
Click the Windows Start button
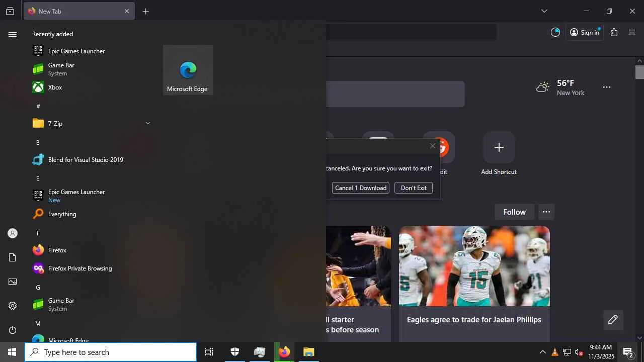coord(12,352)
